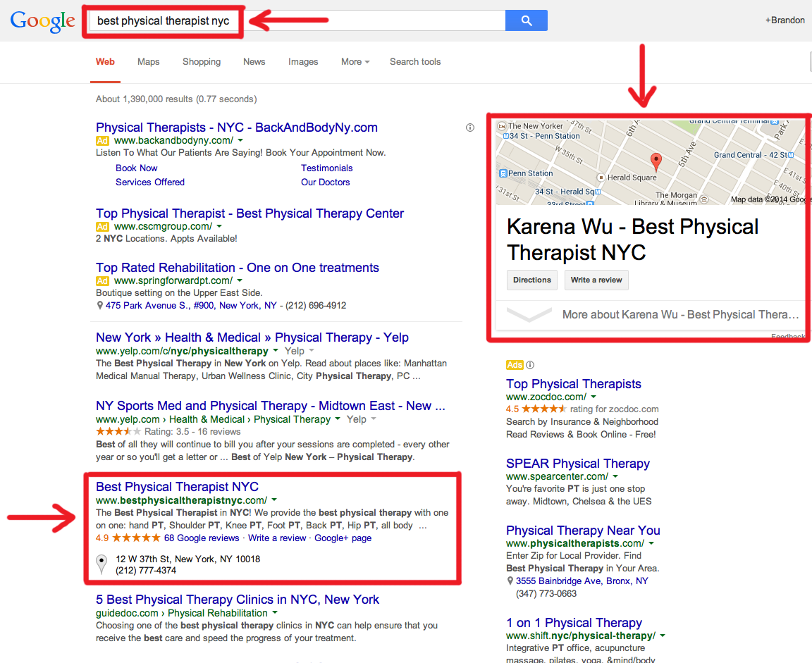The width and height of the screenshot is (812, 663).
Task: Expand the zocdoc.com ad dropdown arrow
Action: click(x=593, y=397)
